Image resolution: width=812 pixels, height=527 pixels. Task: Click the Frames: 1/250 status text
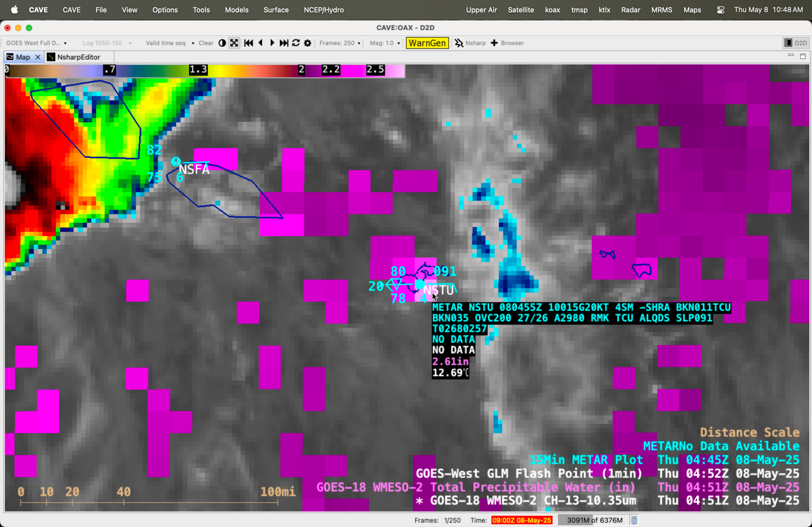[437, 520]
